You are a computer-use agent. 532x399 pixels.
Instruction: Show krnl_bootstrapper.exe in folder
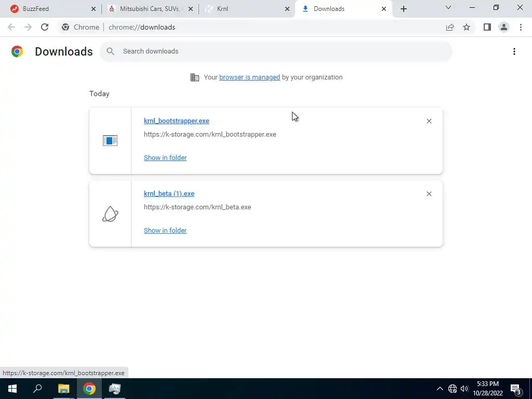[165, 158]
